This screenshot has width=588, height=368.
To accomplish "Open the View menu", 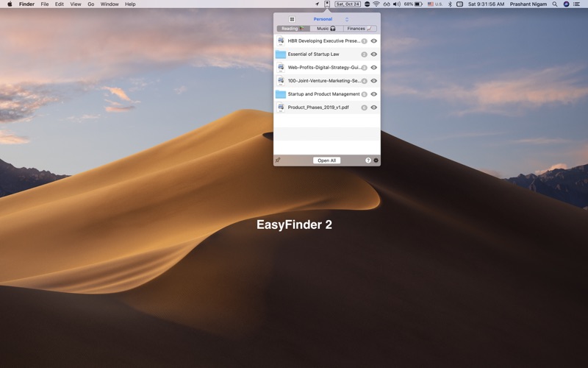I will coord(76,4).
